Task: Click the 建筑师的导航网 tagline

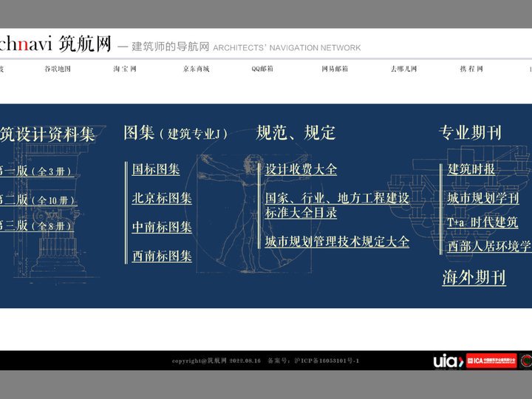Action: (171, 47)
